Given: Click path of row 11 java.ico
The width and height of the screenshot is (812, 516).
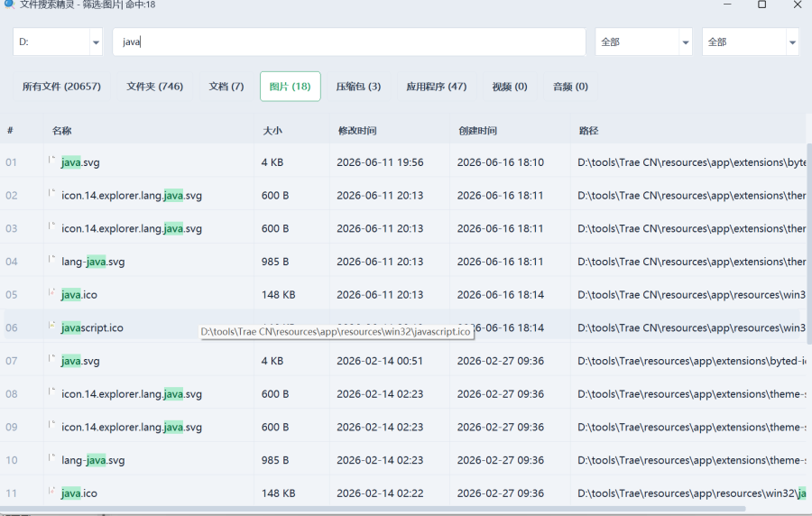Looking at the screenshot, I should point(692,493).
